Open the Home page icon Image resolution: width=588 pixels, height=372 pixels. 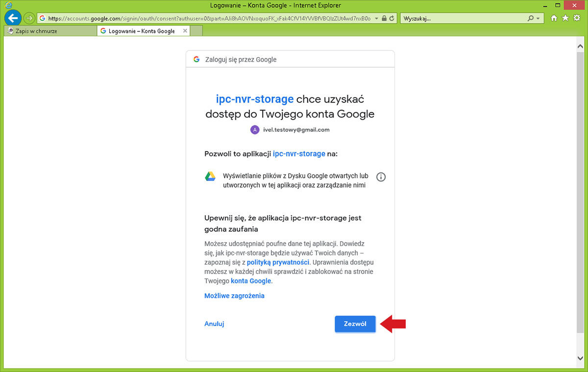coord(554,18)
